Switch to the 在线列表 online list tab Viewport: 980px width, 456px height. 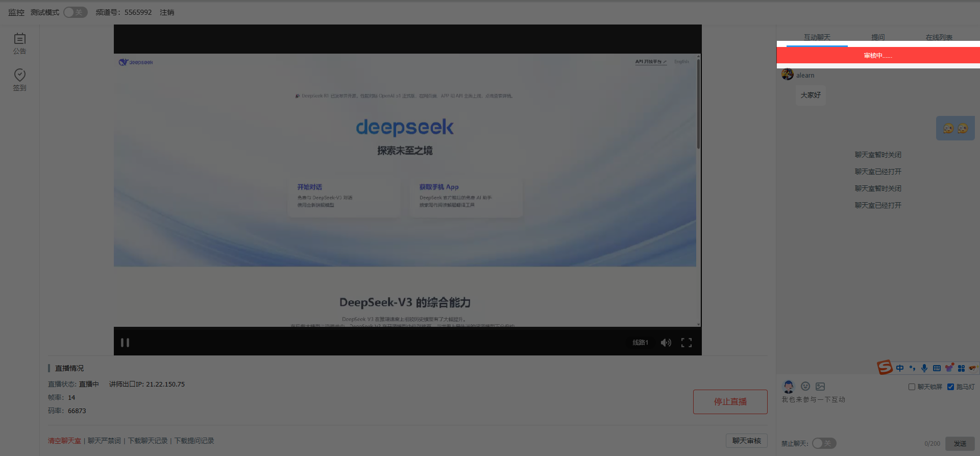pos(939,37)
